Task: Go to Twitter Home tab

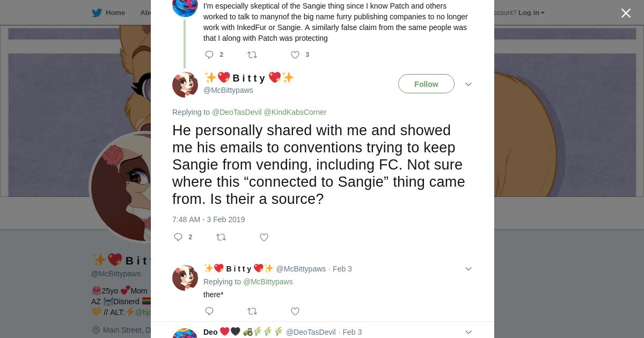Action: (x=109, y=13)
